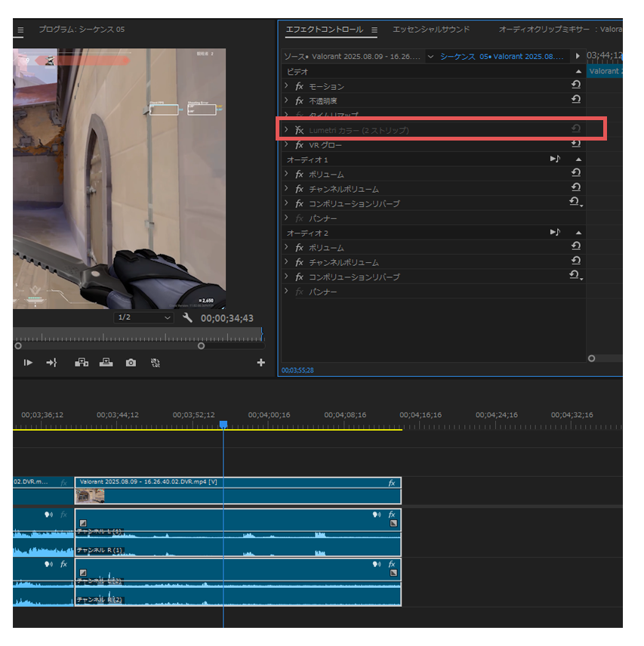644x646 pixels.
Task: Open the Program monitor wrench settings
Action: coord(187,318)
